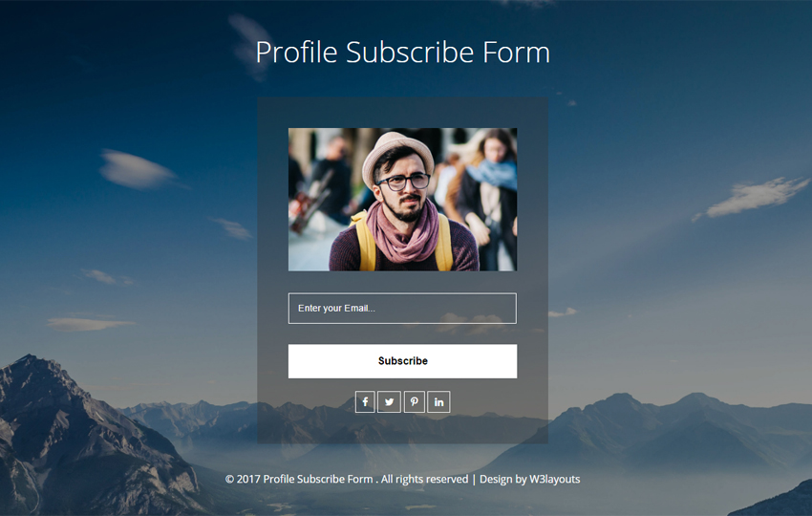
Task: Click the Twitter bird icon
Action: click(389, 402)
